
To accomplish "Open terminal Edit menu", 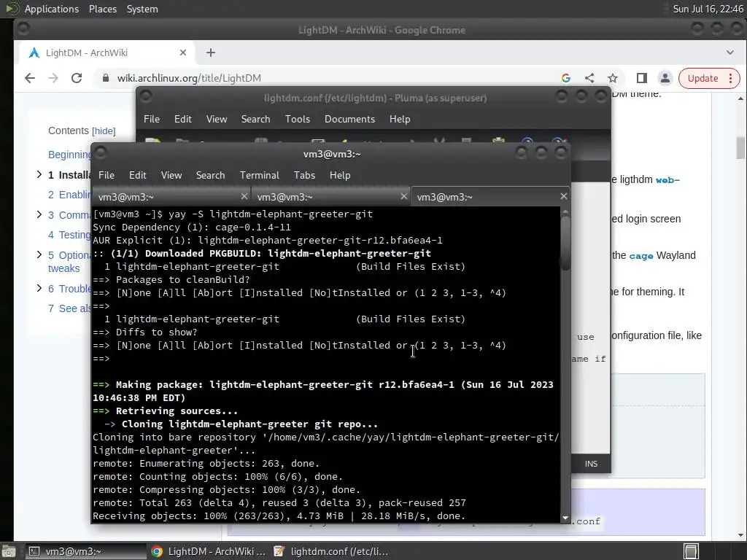I will (137, 175).
